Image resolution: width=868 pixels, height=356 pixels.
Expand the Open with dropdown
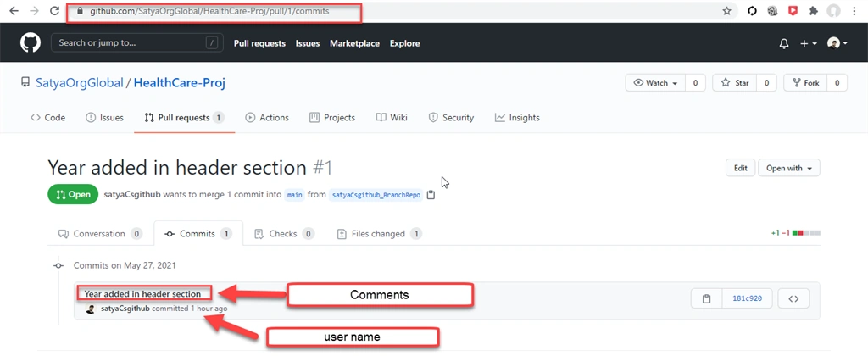(x=789, y=168)
